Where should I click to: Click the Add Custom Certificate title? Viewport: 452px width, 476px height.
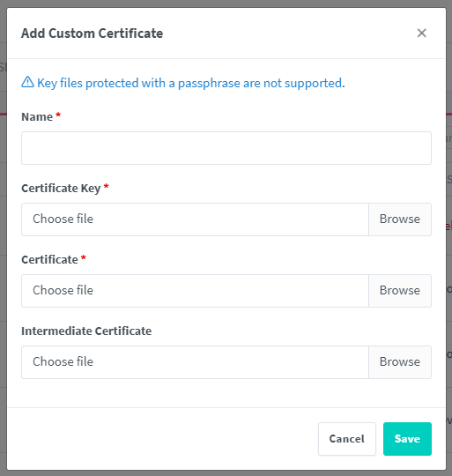92,33
